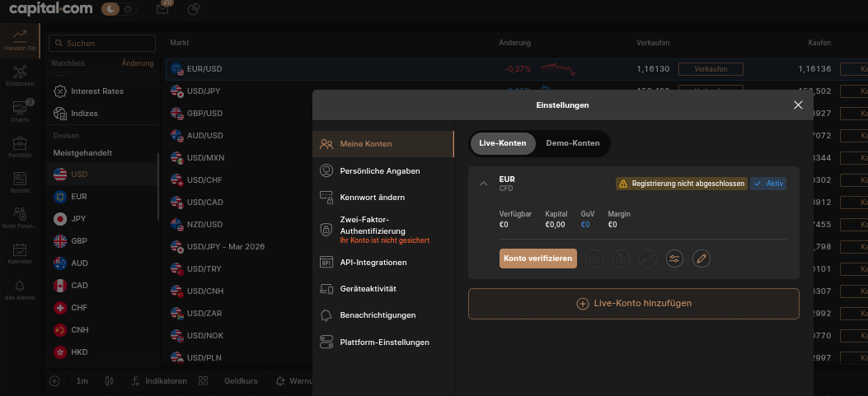Click Verkaufen button for EUR/USD
The image size is (868, 396).
coord(711,69)
